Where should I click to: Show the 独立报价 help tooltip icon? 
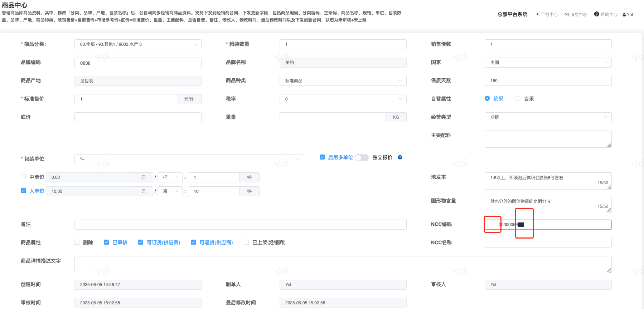400,157
